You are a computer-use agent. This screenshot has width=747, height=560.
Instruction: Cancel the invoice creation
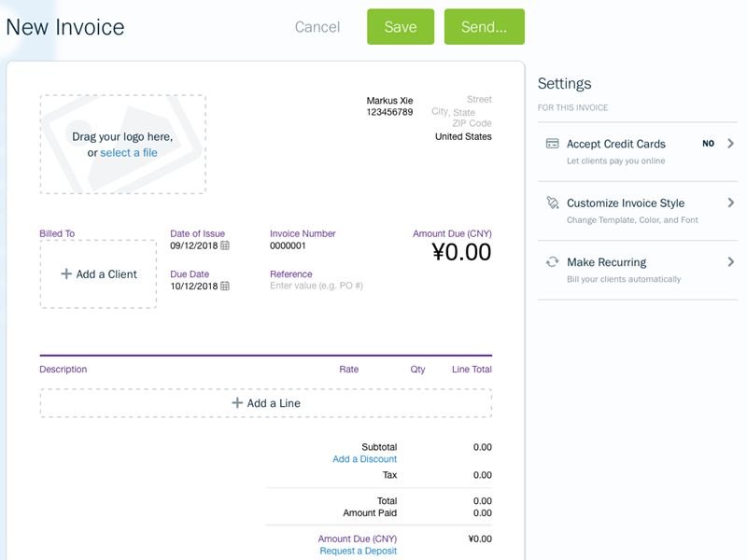coord(317,27)
